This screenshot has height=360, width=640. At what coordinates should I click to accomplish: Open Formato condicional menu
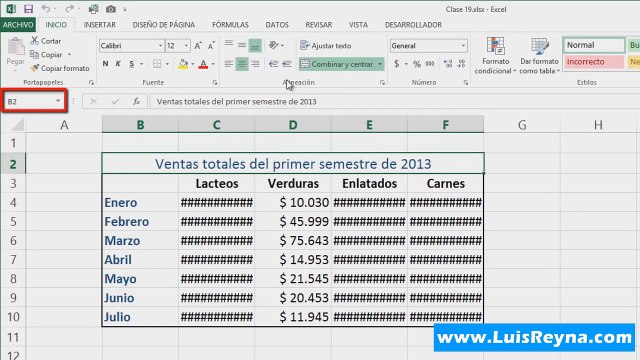pyautogui.click(x=496, y=56)
